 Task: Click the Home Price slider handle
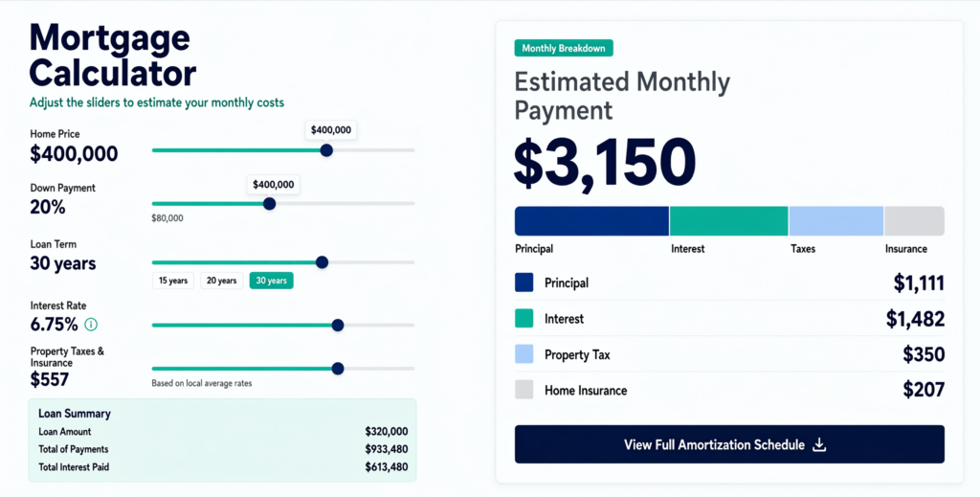click(x=326, y=150)
